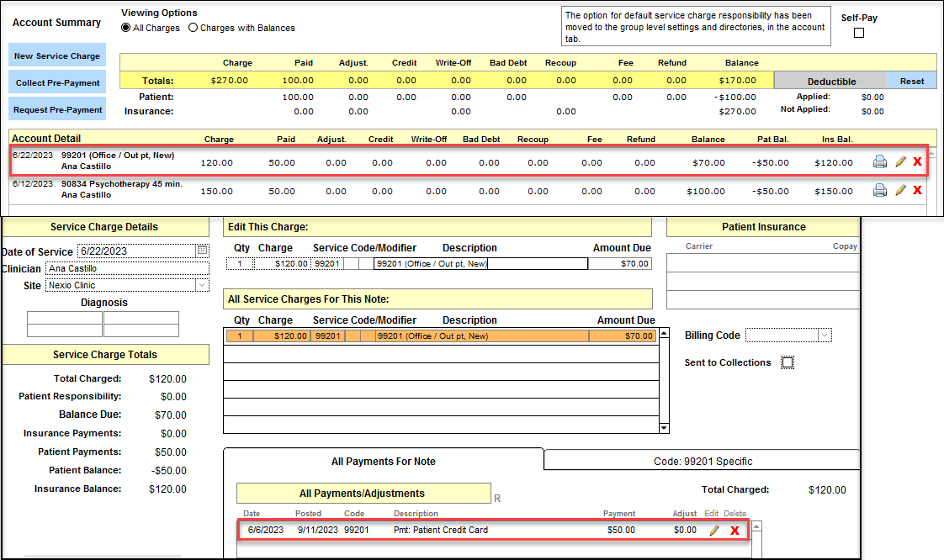Click the New Service Charge button

click(57, 56)
